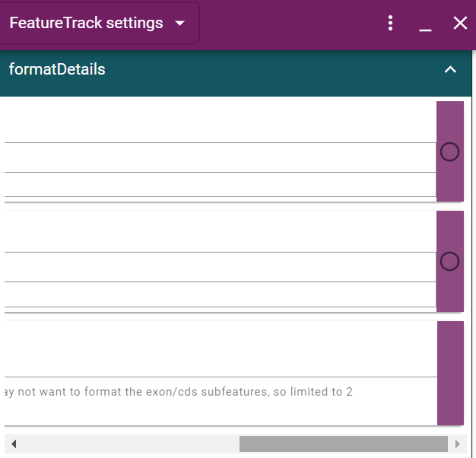Close the FeatureTrack settings panel
The height and width of the screenshot is (458, 476).
[x=460, y=23]
